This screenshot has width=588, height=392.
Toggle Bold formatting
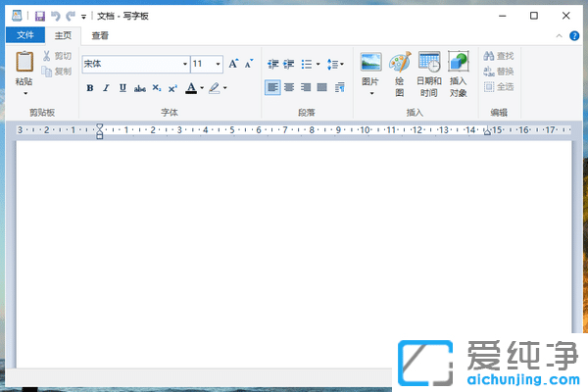coord(90,88)
